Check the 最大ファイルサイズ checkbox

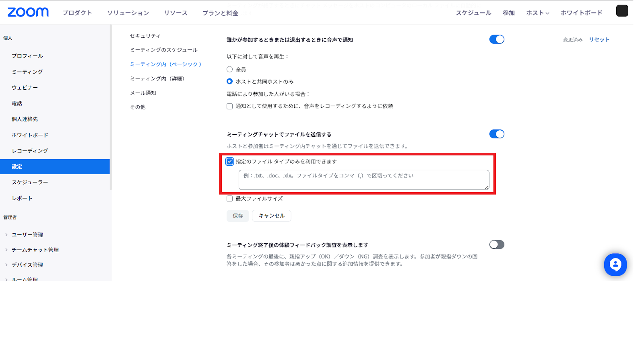pyautogui.click(x=230, y=199)
